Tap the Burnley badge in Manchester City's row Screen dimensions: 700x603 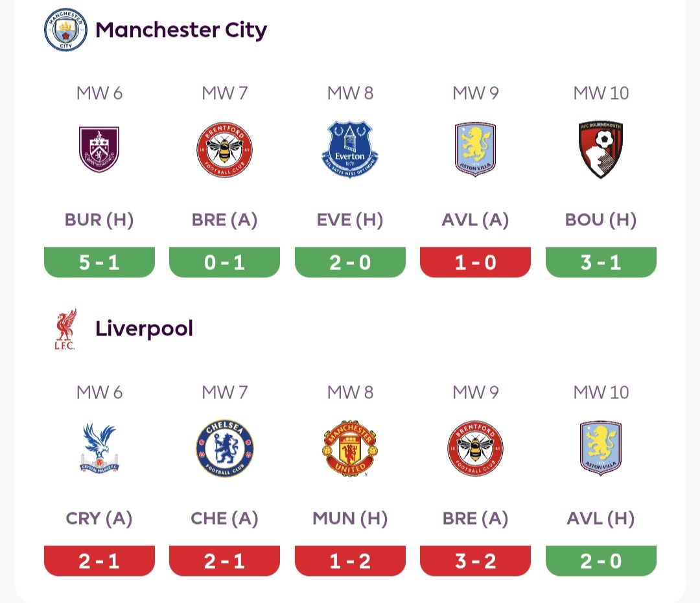99,150
